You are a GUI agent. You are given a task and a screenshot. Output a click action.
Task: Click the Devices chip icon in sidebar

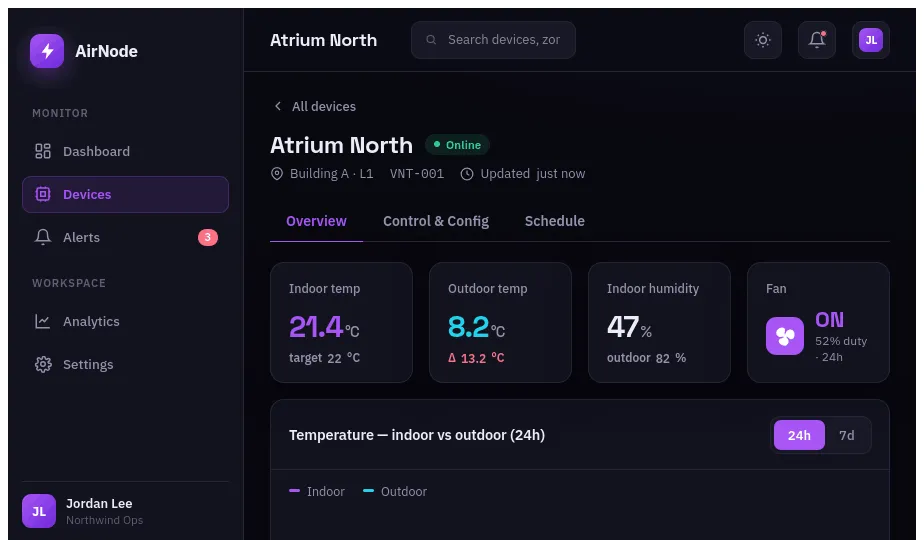point(42,194)
